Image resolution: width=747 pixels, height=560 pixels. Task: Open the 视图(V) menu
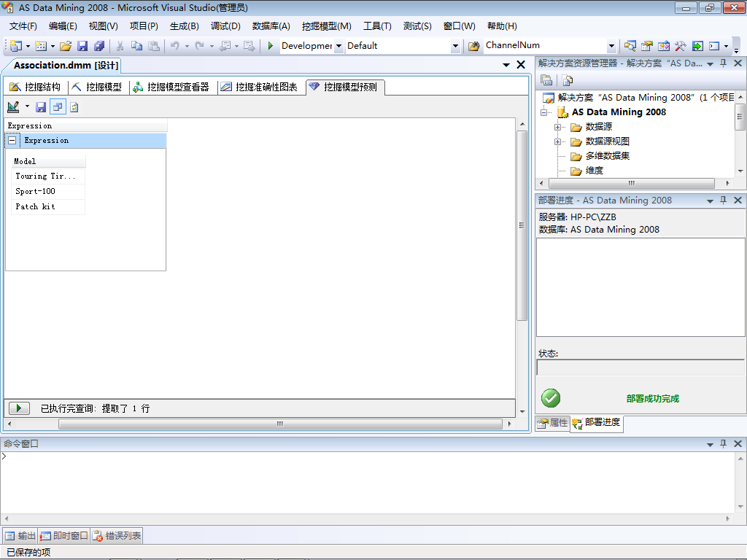pos(103,26)
